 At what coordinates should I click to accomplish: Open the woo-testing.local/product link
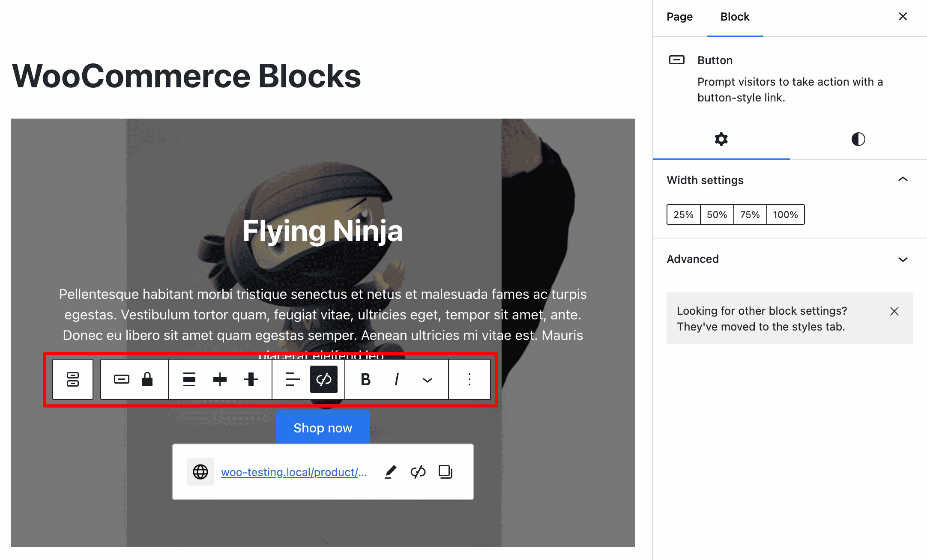[294, 472]
